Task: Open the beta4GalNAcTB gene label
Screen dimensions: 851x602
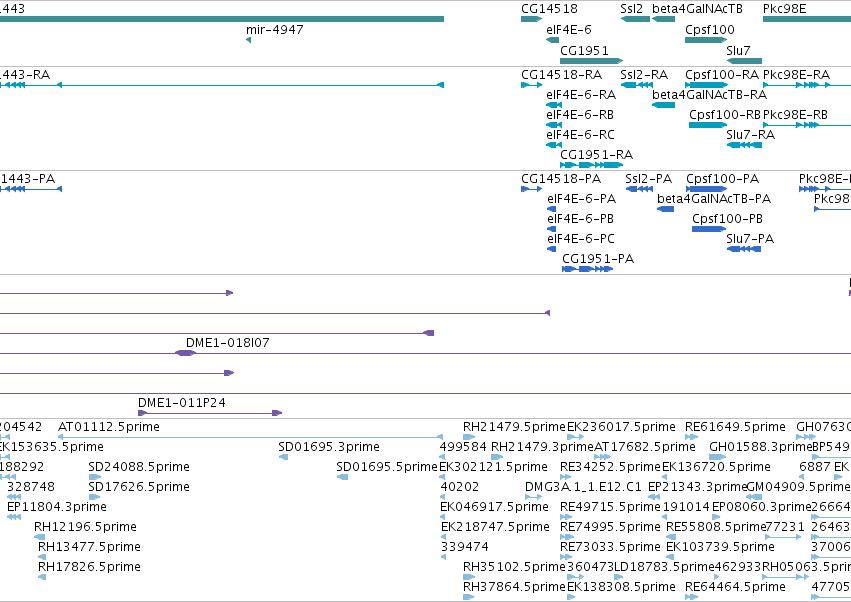Action: point(697,9)
